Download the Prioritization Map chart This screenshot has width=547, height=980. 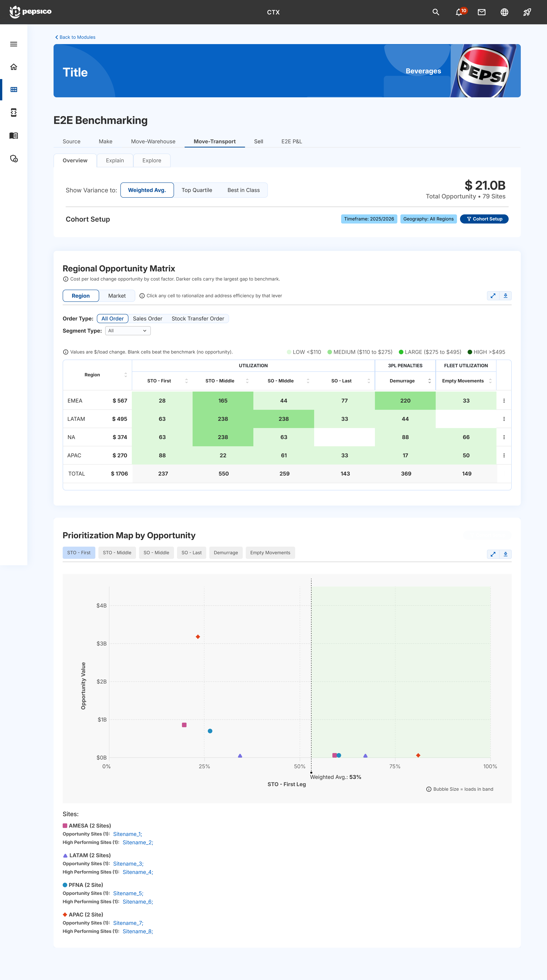pos(505,554)
